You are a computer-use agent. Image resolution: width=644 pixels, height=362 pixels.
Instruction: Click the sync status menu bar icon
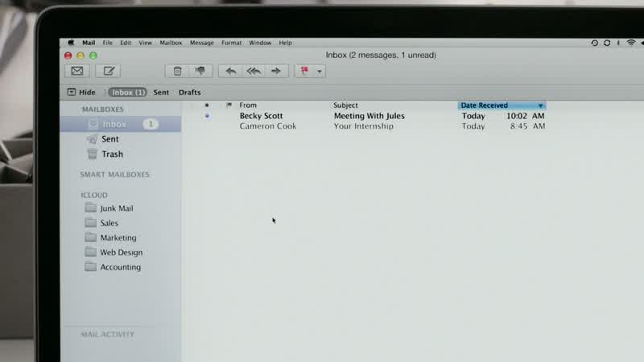point(607,43)
